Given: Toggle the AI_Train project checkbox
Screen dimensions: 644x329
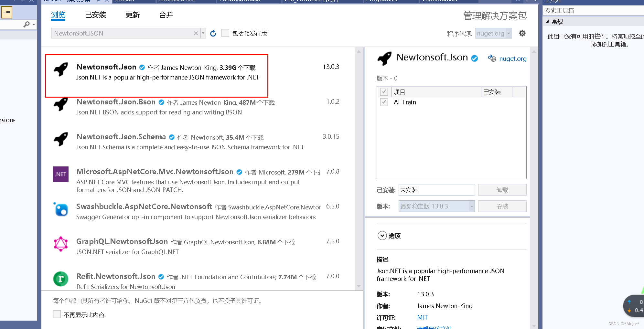Looking at the screenshot, I should (384, 102).
